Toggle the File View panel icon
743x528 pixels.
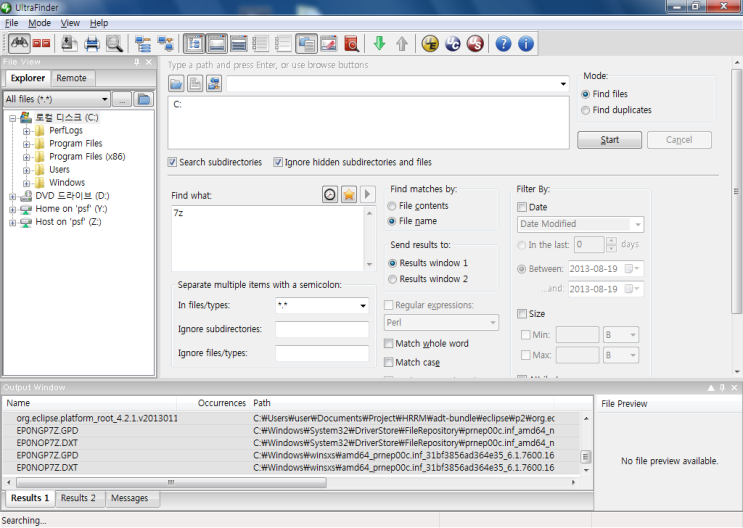tap(194, 44)
